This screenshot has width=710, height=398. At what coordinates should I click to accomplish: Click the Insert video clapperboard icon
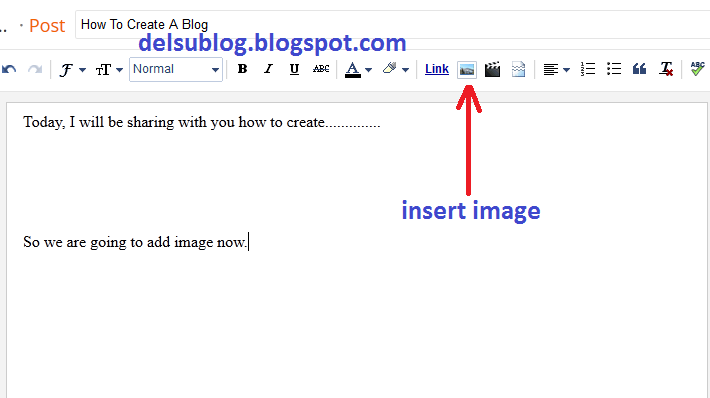point(492,69)
